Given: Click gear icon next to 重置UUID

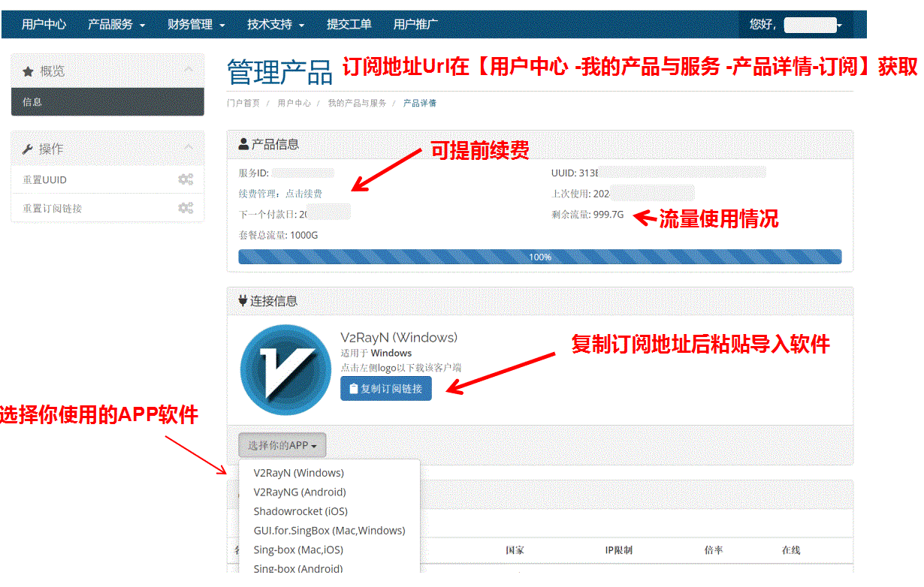Looking at the screenshot, I should 185,179.
